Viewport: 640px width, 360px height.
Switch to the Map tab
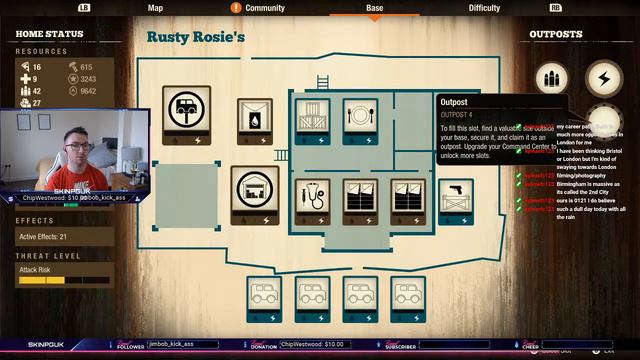coord(155,8)
